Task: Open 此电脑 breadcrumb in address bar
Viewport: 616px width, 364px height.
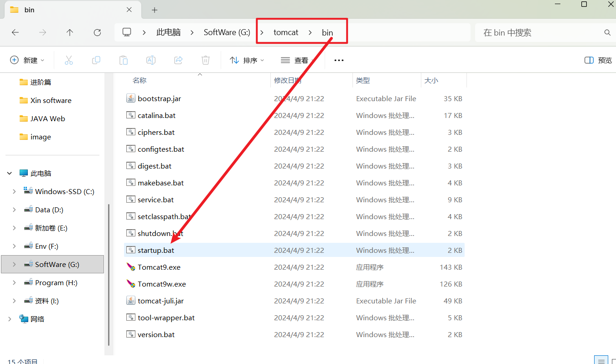Action: (x=168, y=32)
